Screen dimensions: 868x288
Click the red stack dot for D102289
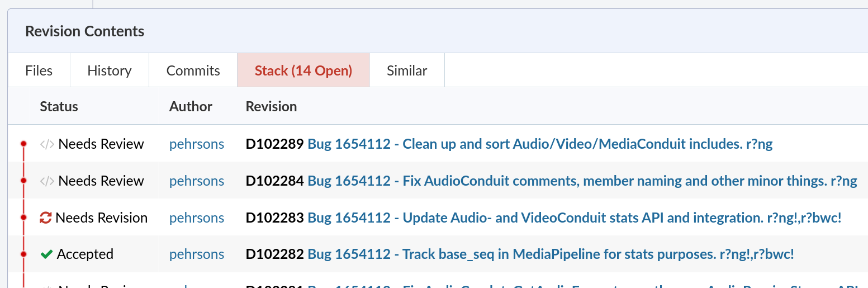[x=23, y=144]
